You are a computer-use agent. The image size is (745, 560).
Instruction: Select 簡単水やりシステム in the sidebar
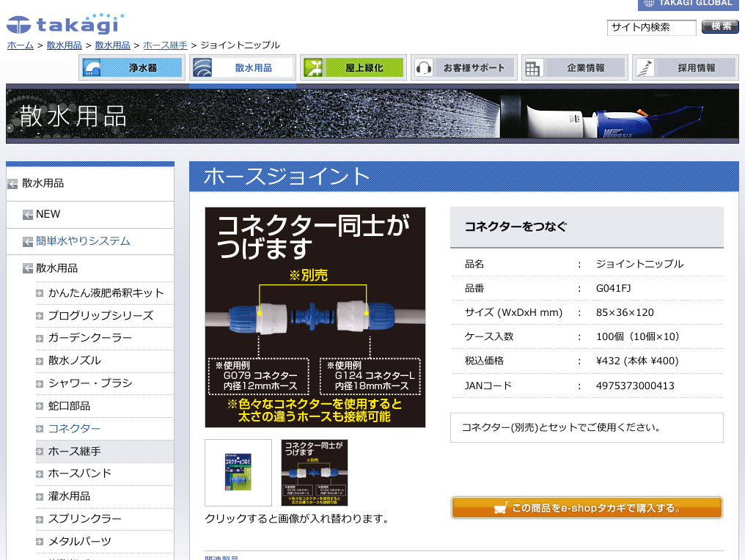click(x=83, y=241)
